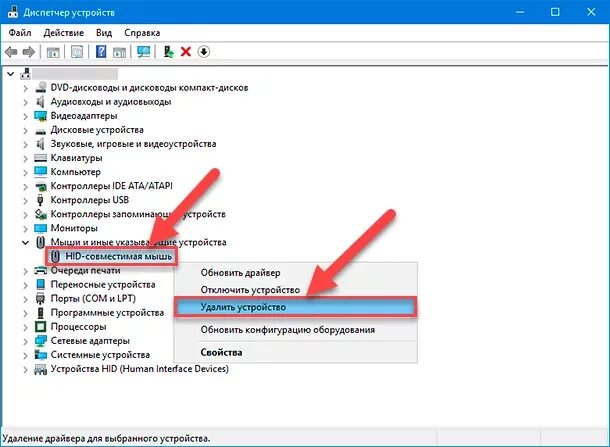Screen dimensions: 610x447
Task: Click the Device Manager title bar icon
Action: (13, 12)
